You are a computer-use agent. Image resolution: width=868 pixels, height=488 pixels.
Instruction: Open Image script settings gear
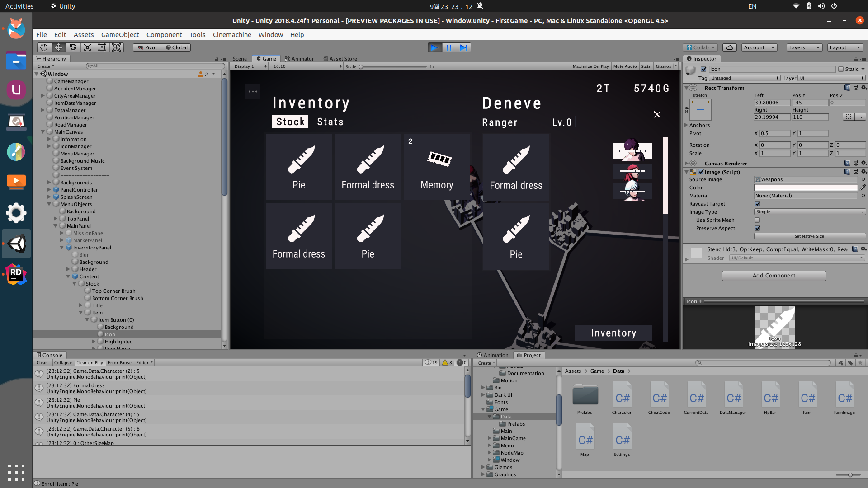(x=863, y=172)
